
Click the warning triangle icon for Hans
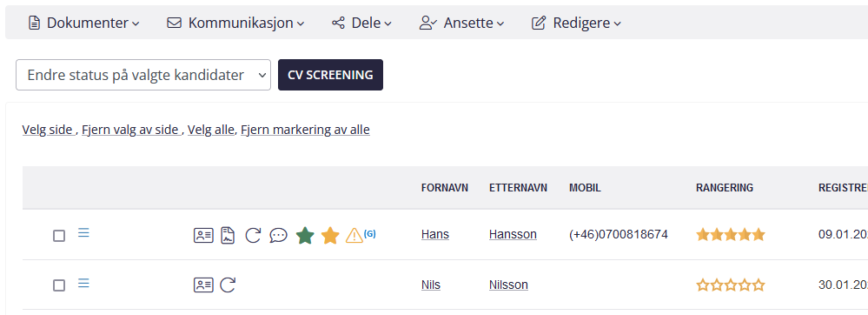pyautogui.click(x=354, y=236)
